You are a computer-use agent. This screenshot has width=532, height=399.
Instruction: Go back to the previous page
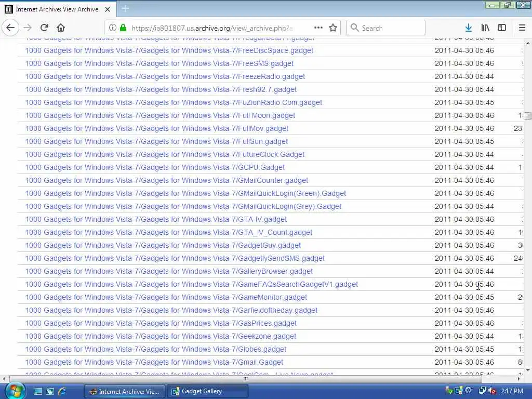coord(10,28)
